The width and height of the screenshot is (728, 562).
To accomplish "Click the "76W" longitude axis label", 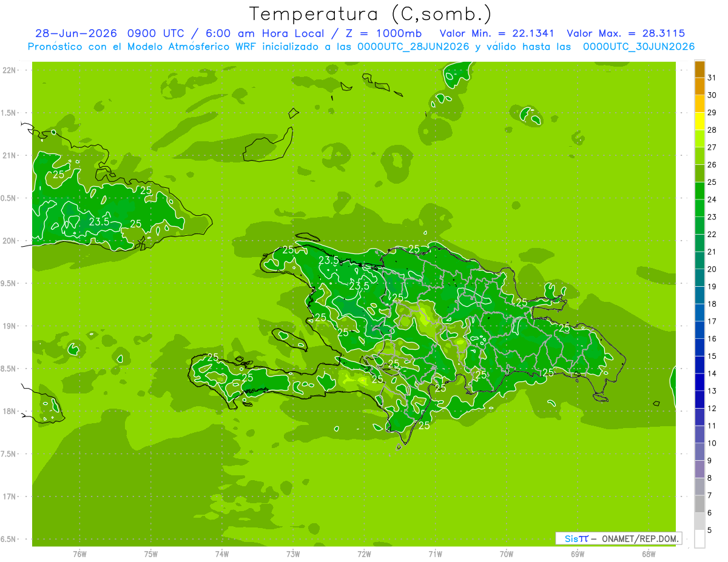I will click(79, 554).
